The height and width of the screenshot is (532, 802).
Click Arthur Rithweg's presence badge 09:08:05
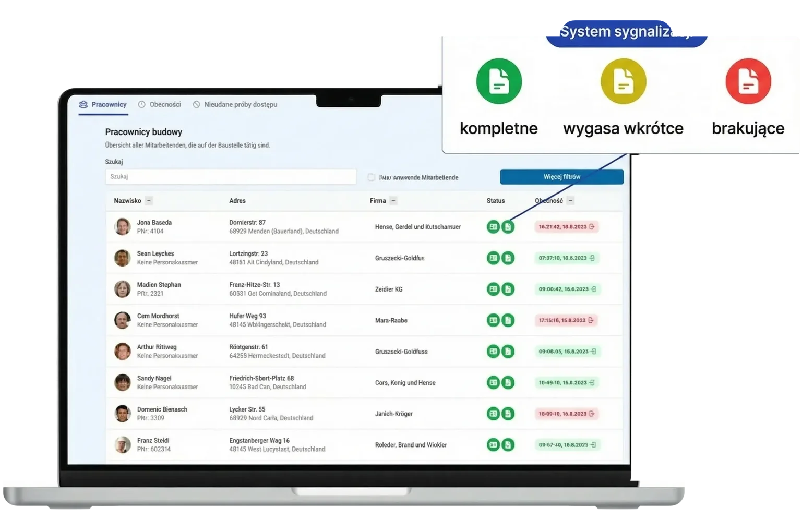tap(567, 352)
